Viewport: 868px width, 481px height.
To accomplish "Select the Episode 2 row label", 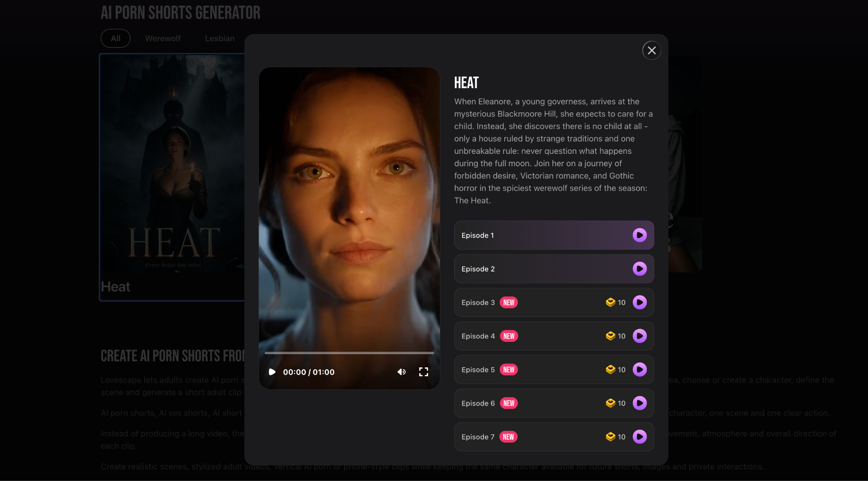I will (478, 269).
